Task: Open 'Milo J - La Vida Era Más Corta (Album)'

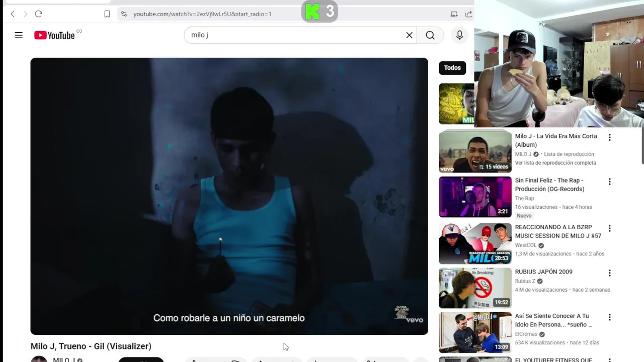Action: [556, 140]
